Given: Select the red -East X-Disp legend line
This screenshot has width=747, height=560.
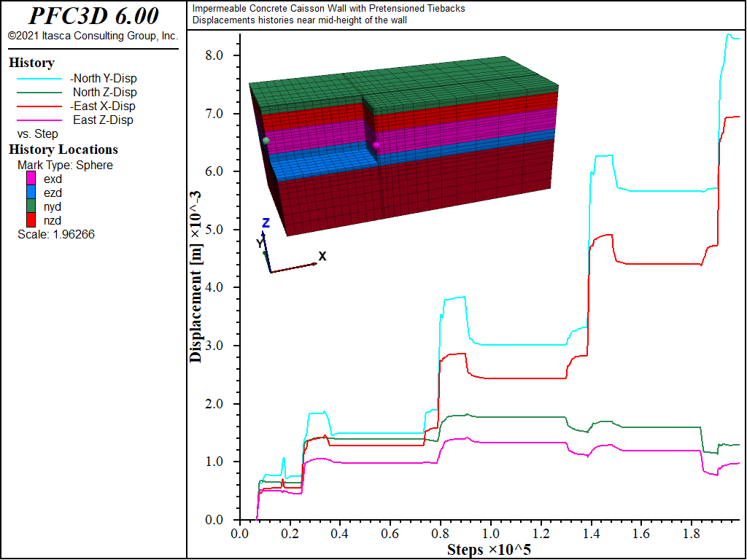Looking at the screenshot, I should coord(39,106).
